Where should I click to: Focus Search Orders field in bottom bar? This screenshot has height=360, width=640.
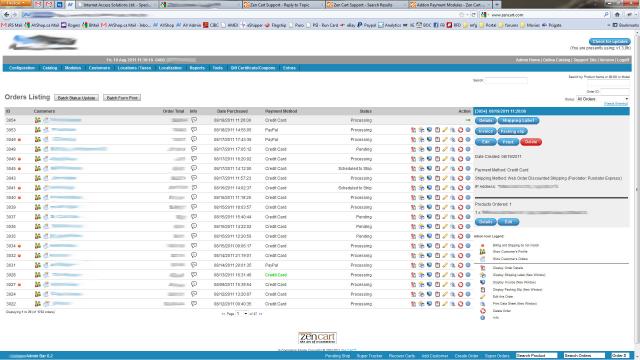(584, 356)
